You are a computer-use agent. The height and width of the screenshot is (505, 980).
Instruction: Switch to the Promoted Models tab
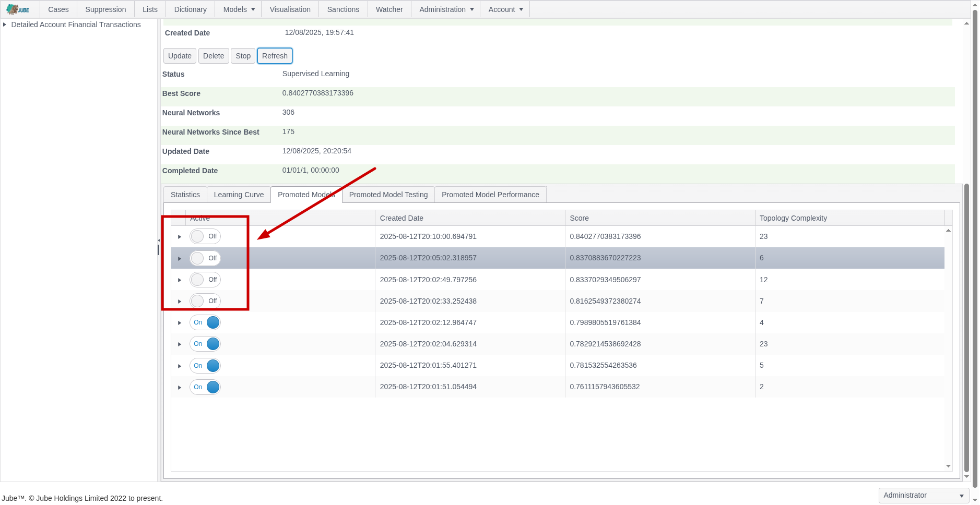(306, 195)
